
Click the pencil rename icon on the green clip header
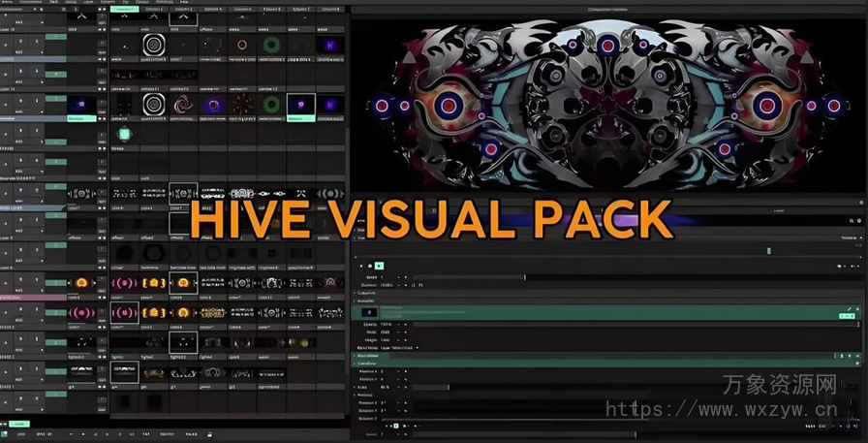(850, 309)
